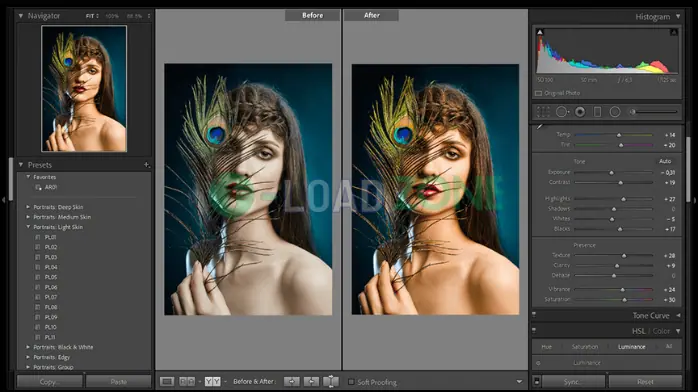The width and height of the screenshot is (698, 392).
Task: Select the HSL Luminance tab
Action: pos(631,347)
